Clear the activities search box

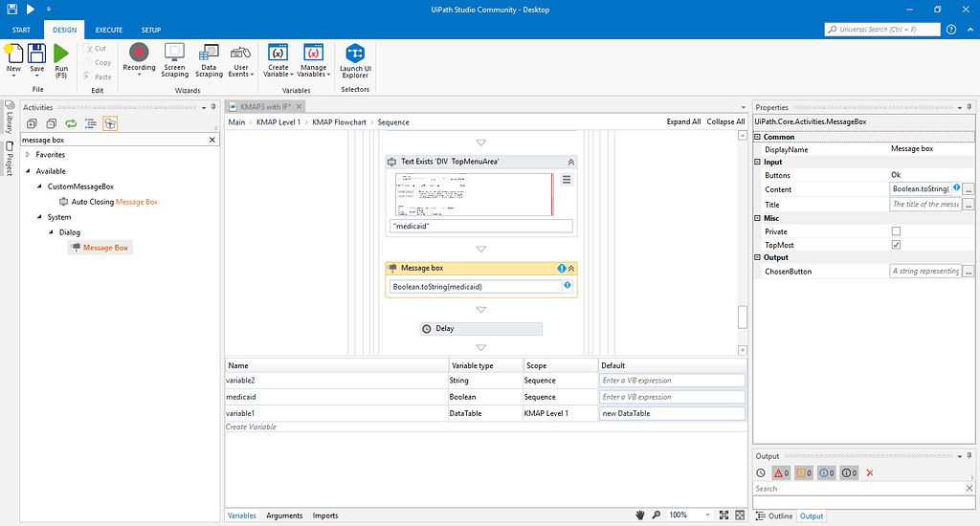coord(212,140)
